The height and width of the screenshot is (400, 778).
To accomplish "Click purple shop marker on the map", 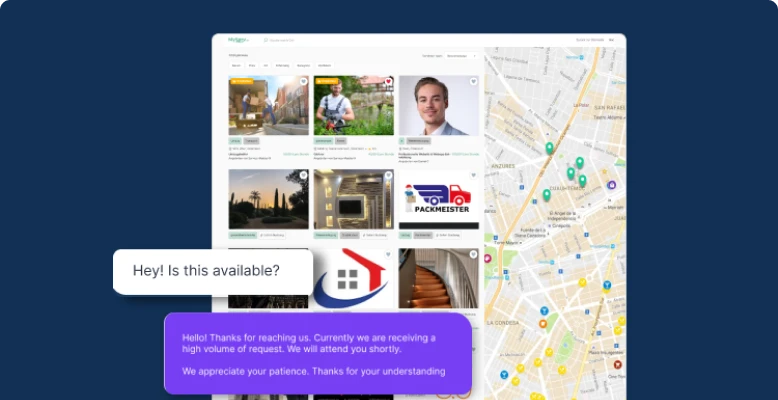I will pos(611,185).
